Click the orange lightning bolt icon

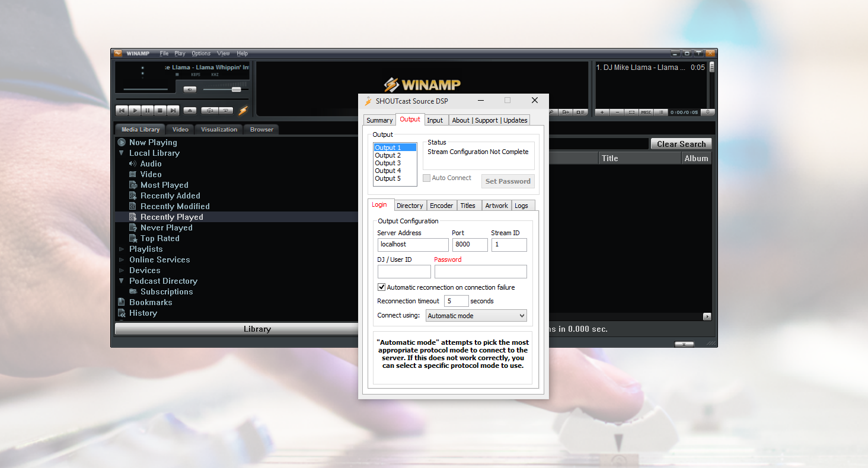point(243,110)
